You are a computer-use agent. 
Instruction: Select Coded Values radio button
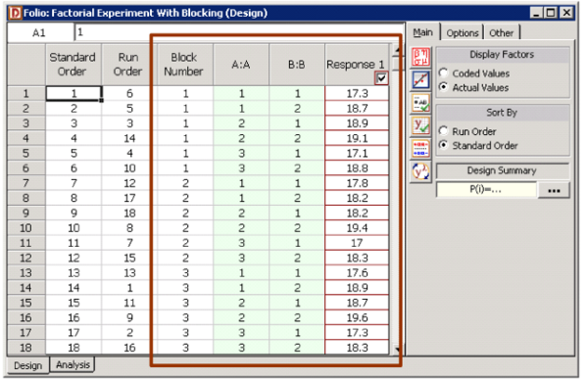(x=444, y=72)
